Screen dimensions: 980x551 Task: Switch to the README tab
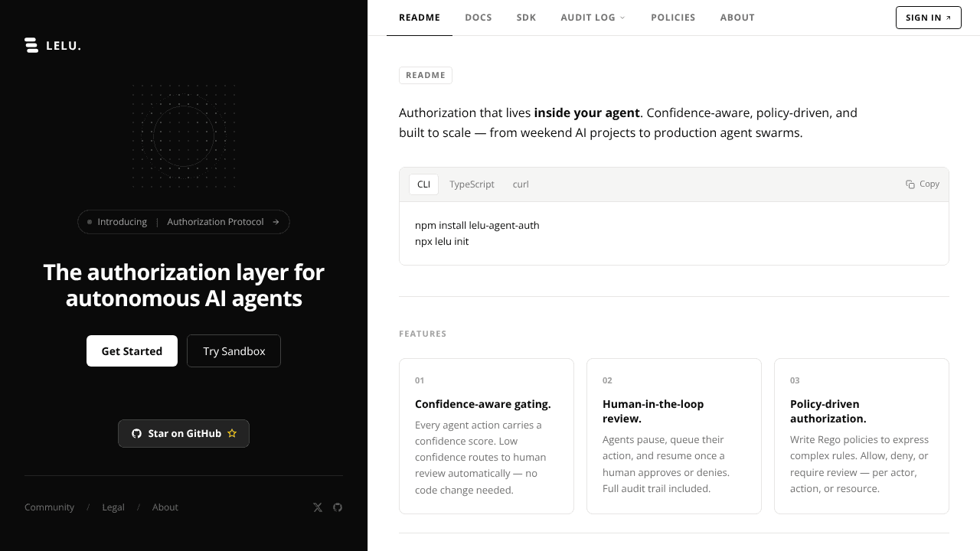(x=420, y=18)
